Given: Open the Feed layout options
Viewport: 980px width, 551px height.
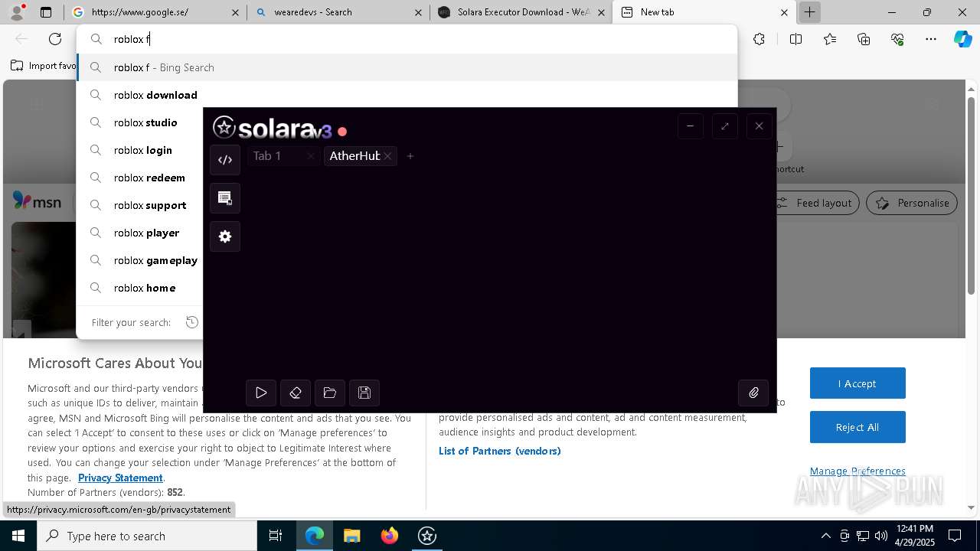Looking at the screenshot, I should [817, 203].
